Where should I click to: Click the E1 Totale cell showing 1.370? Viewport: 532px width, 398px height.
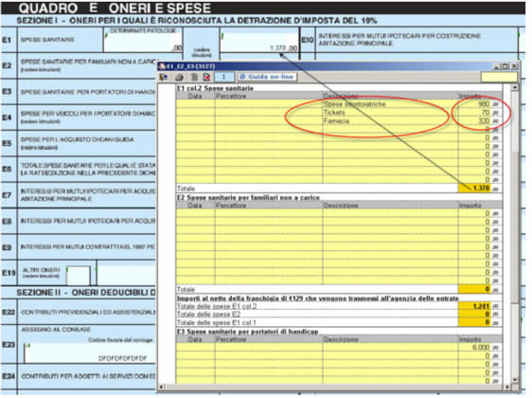click(474, 189)
